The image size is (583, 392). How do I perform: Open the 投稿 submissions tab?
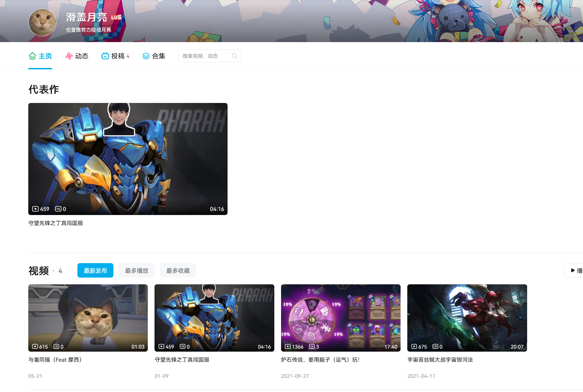pos(115,56)
